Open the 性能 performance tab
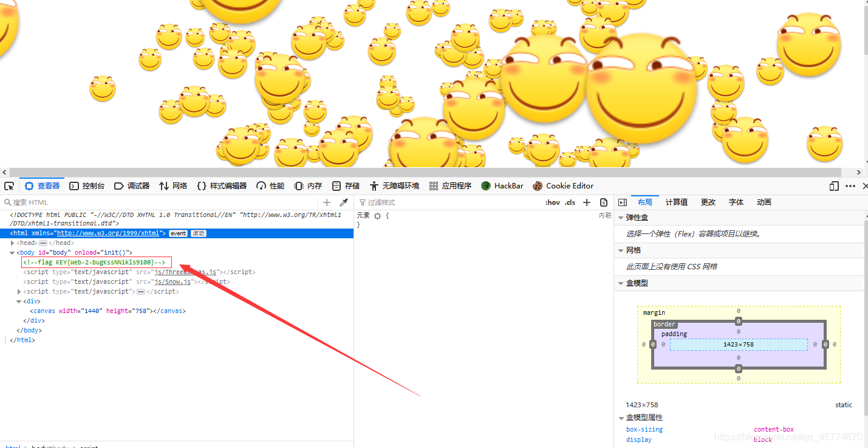This screenshot has width=868, height=448. pos(270,186)
